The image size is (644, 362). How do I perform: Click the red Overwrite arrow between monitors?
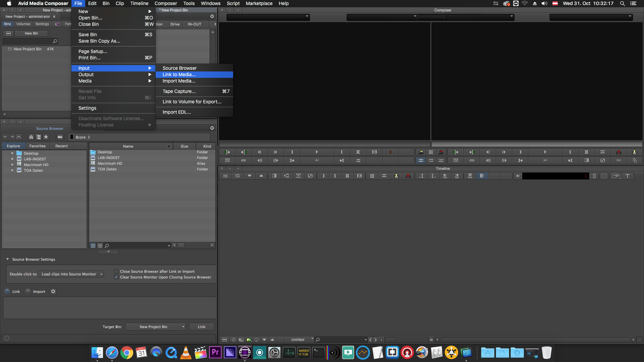click(x=441, y=152)
